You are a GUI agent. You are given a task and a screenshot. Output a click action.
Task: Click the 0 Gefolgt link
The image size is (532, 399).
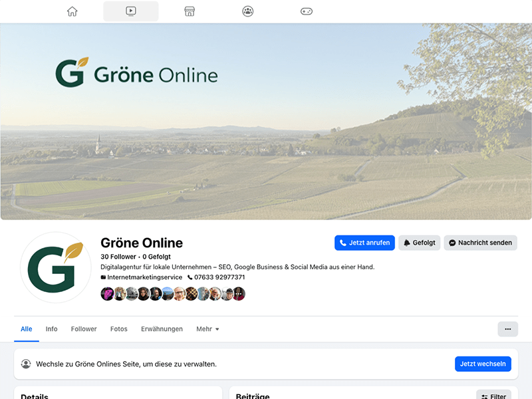coord(156,257)
